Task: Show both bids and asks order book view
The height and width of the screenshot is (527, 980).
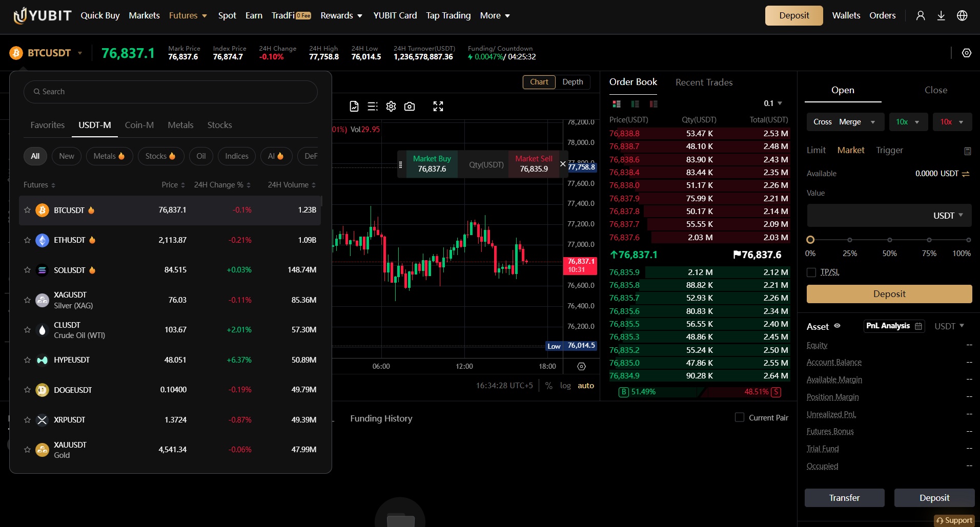Action: [x=617, y=104]
